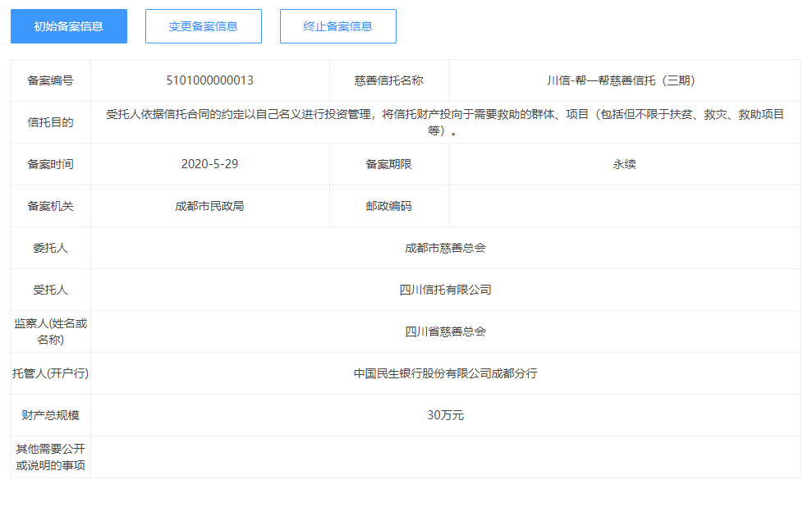Click the 其他需要公开或说明的事项 label cell
Screen dimensions: 812x512
tap(51, 457)
